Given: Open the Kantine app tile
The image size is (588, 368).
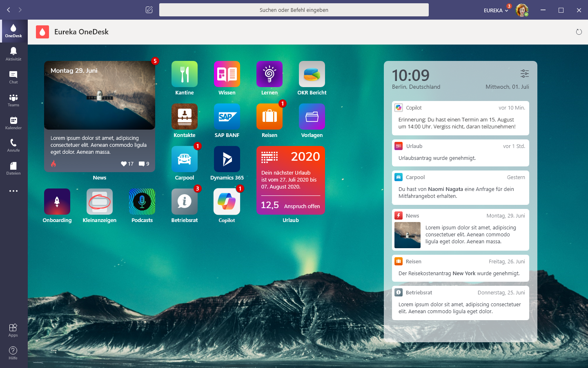Looking at the screenshot, I should click(185, 74).
